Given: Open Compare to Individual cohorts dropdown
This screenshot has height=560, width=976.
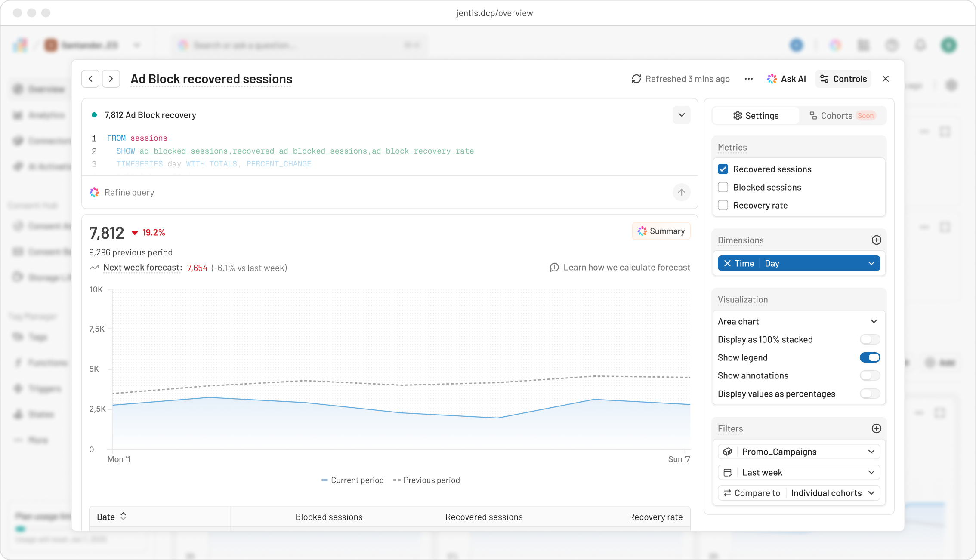Looking at the screenshot, I should coord(799,493).
